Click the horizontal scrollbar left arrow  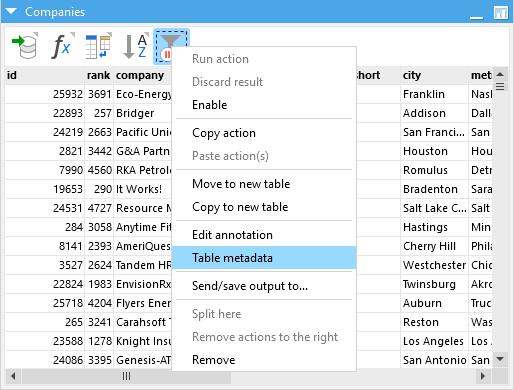pyautogui.click(x=13, y=376)
